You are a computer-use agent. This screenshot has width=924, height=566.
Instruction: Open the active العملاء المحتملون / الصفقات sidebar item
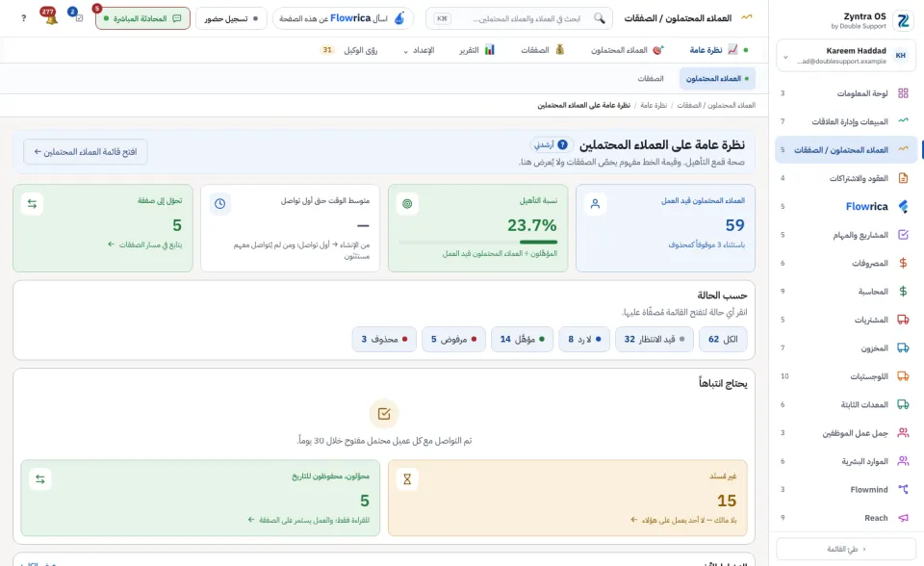tap(846, 150)
